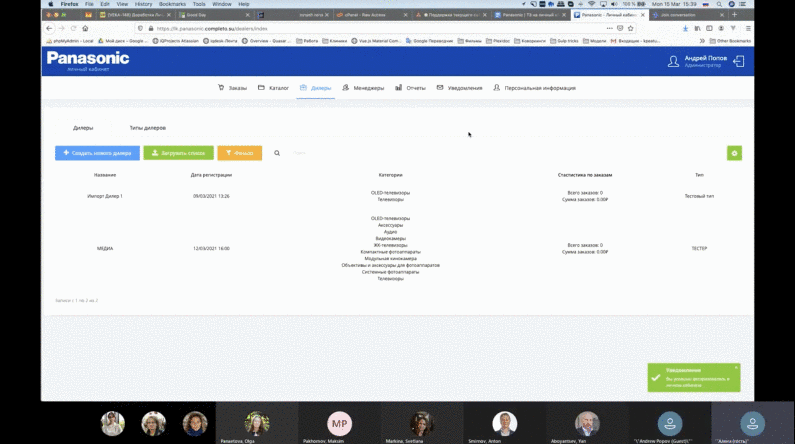Open the Bookmarks menu in menu bar
Image resolution: width=795 pixels, height=444 pixels.
[172, 4]
